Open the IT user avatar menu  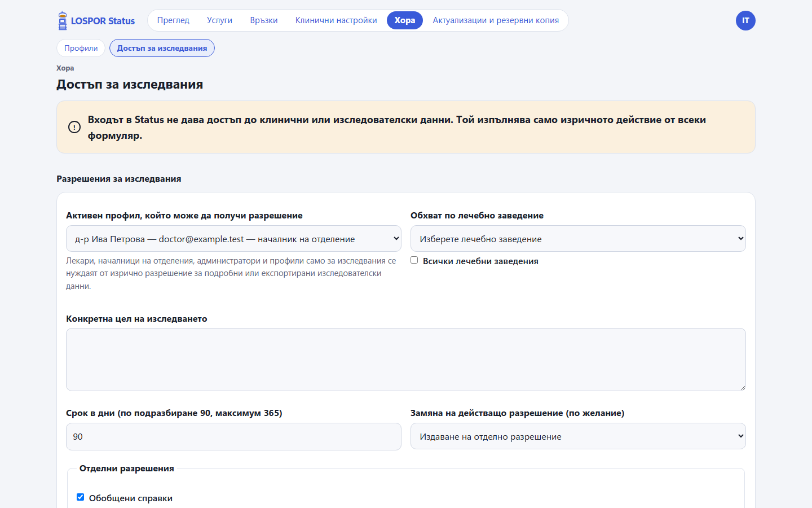click(745, 21)
